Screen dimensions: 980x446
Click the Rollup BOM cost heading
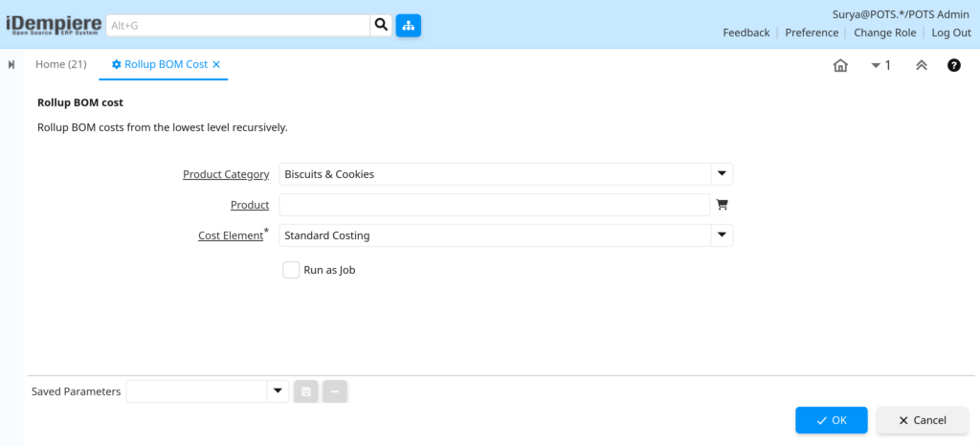[x=80, y=102]
